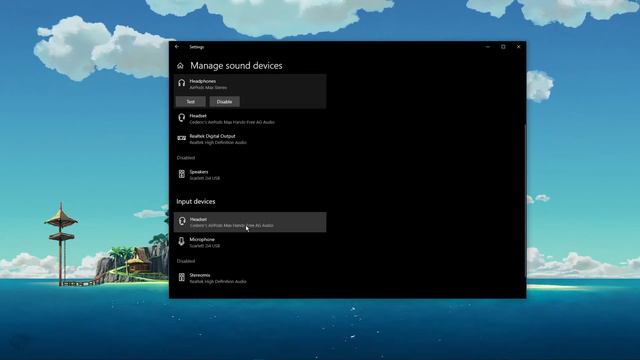This screenshot has width=640, height=360.
Task: Select disabled Stereomix Realtek entry
Action: 250,278
